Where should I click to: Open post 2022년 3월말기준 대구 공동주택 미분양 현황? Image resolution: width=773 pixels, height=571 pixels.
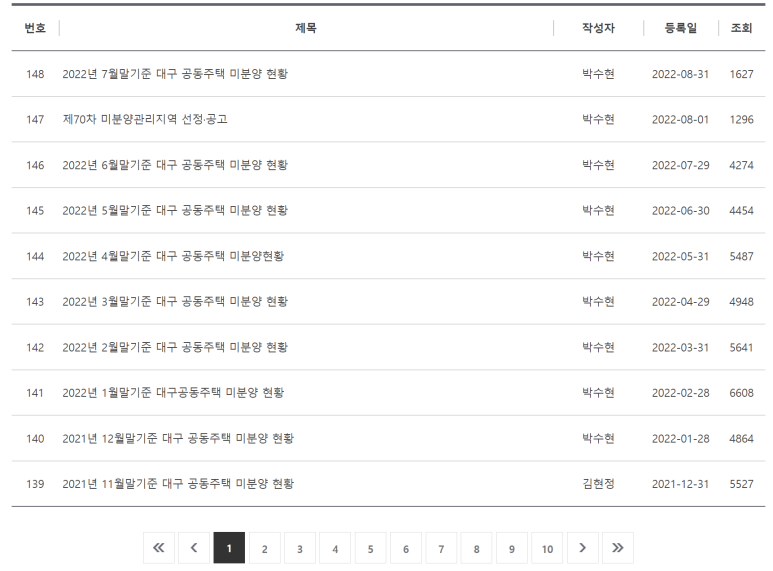175,302
